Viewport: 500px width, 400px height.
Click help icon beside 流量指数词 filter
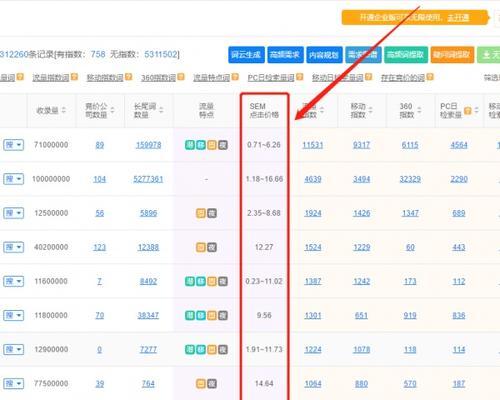point(74,77)
